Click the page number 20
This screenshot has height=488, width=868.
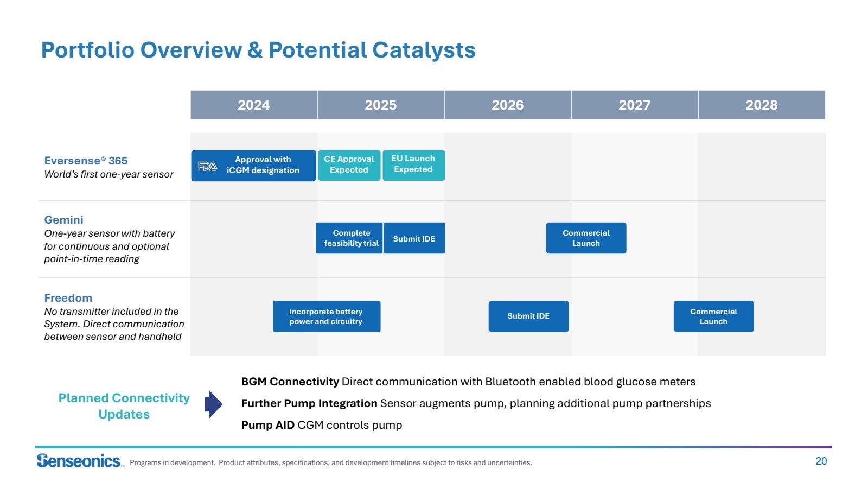pyautogui.click(x=821, y=461)
